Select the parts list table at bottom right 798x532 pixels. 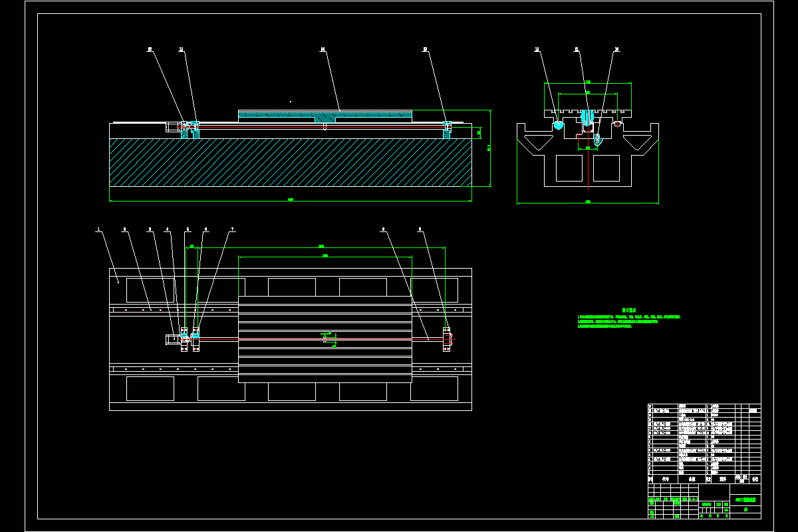click(x=704, y=443)
